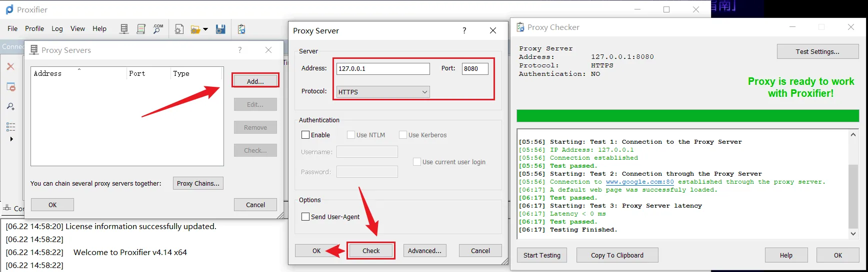Click the Port input field

point(475,68)
